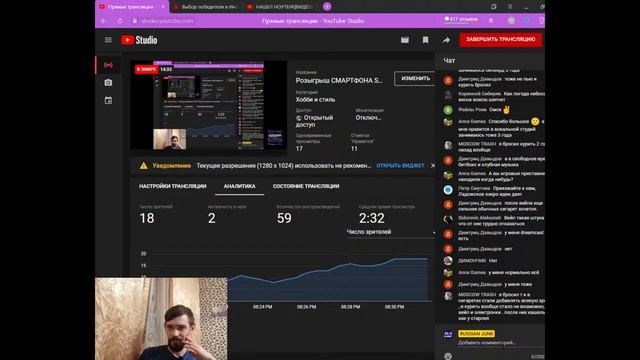The width and height of the screenshot is (640, 360).
Task: Open the ОТКРЫТЬ ВИДЖЕТ link
Action: 400,166
